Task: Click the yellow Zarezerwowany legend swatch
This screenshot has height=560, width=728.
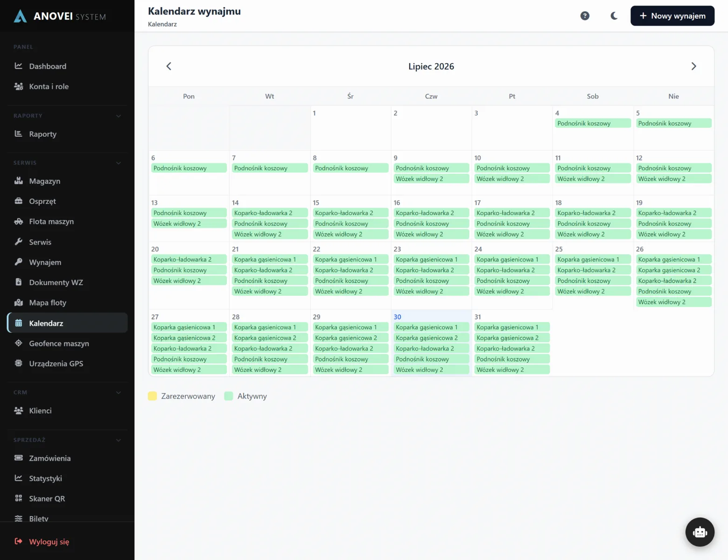Action: click(152, 396)
